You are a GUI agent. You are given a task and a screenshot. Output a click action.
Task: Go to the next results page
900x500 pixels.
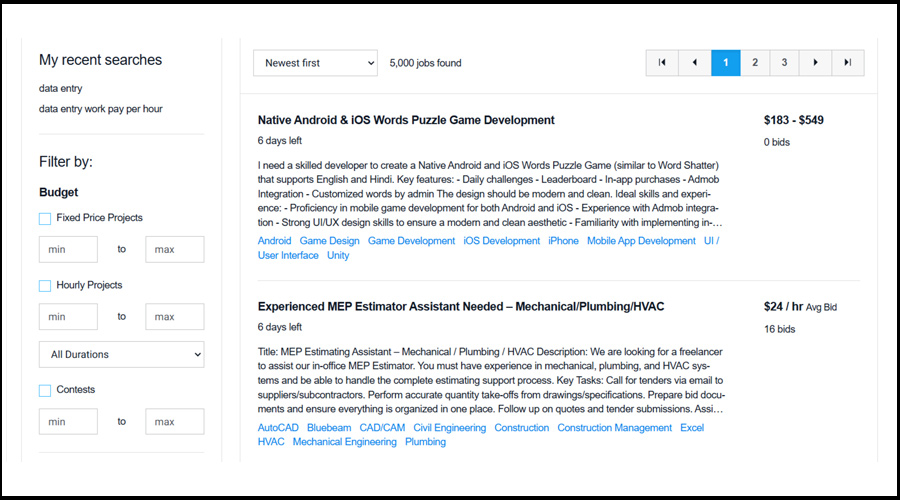point(815,63)
